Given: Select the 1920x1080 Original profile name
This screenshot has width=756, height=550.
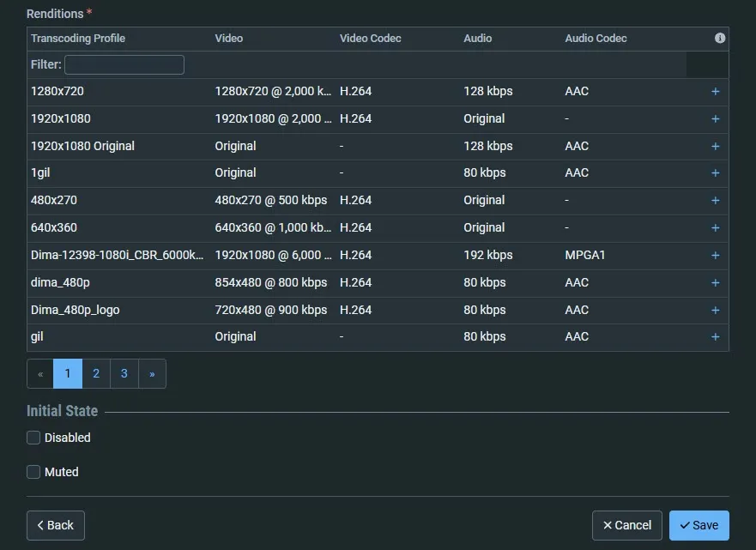Looking at the screenshot, I should (82, 146).
